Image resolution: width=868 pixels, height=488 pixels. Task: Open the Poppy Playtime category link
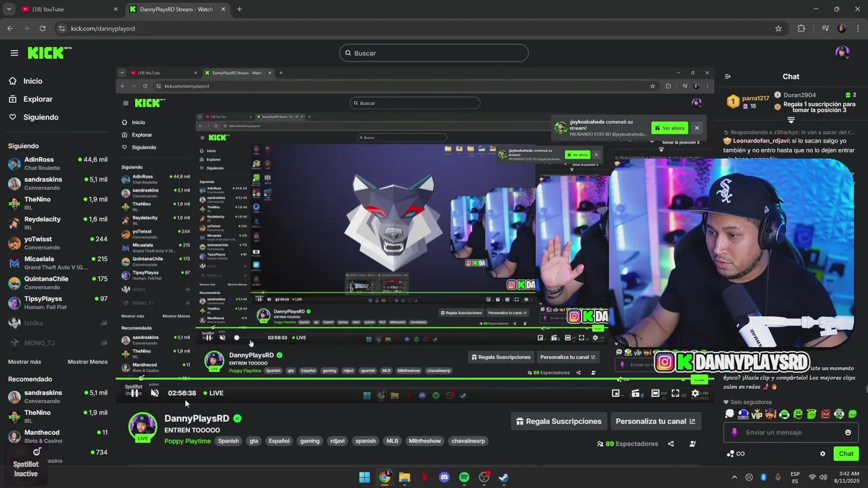tap(188, 441)
